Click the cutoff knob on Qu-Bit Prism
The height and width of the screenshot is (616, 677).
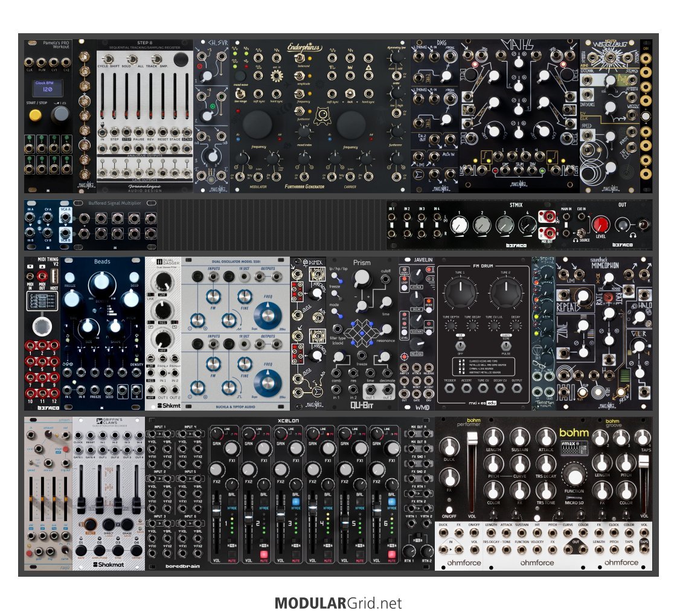click(x=362, y=279)
